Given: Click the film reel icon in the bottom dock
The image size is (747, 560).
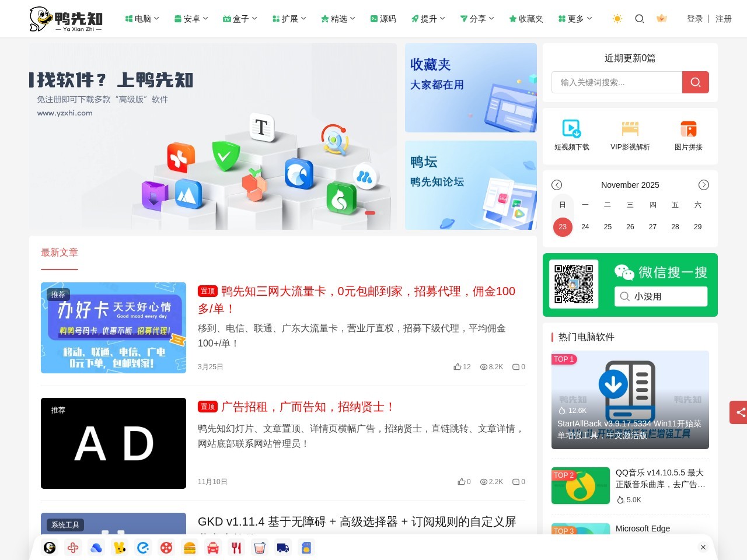Looking at the screenshot, I should coord(166,548).
